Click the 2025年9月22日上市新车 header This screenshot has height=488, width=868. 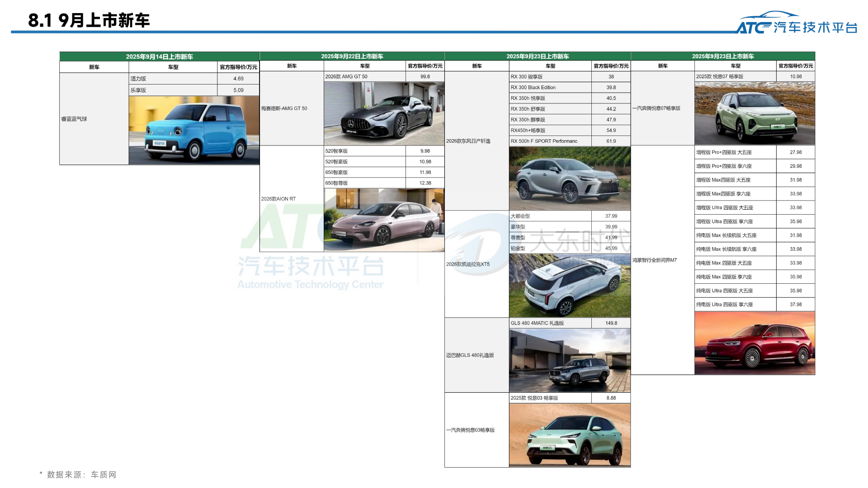point(352,56)
